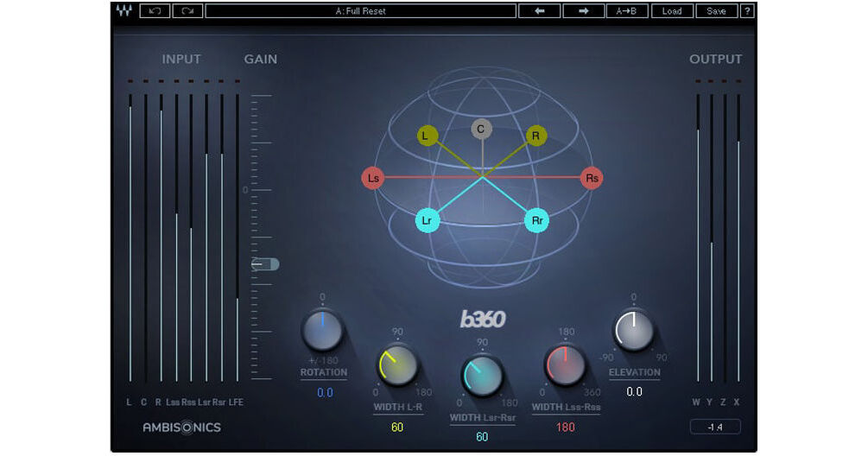Select the cyan Rr speaker node
This screenshot has width=868, height=456.
537,220
